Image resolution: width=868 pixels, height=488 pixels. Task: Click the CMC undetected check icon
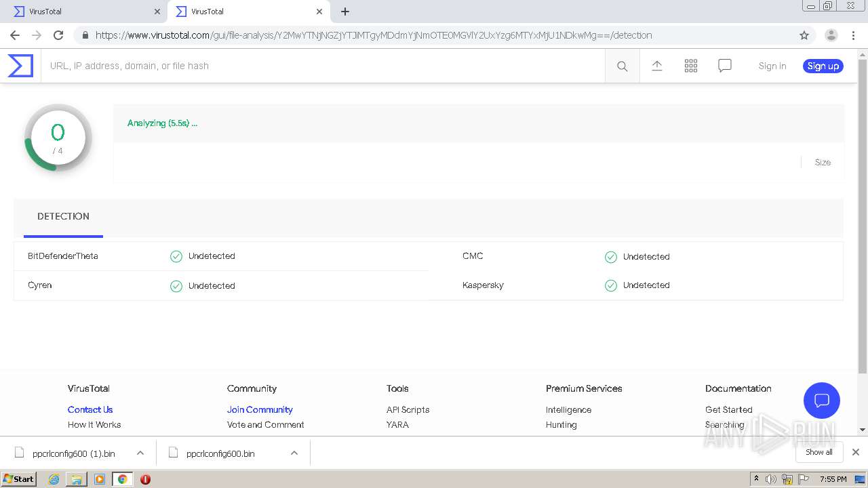pyautogui.click(x=611, y=257)
